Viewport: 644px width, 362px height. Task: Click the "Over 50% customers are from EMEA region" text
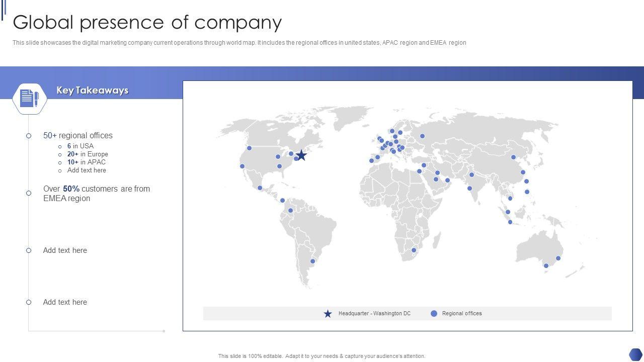click(96, 194)
